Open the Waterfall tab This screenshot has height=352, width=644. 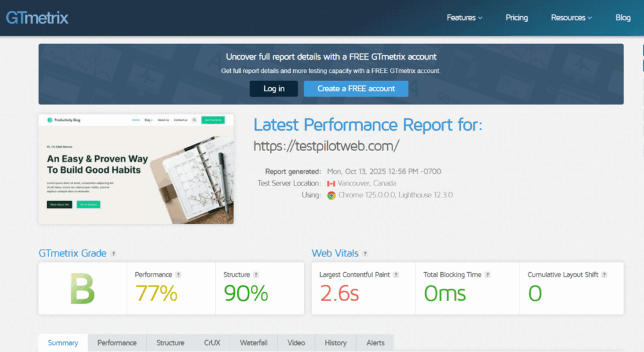(x=253, y=343)
